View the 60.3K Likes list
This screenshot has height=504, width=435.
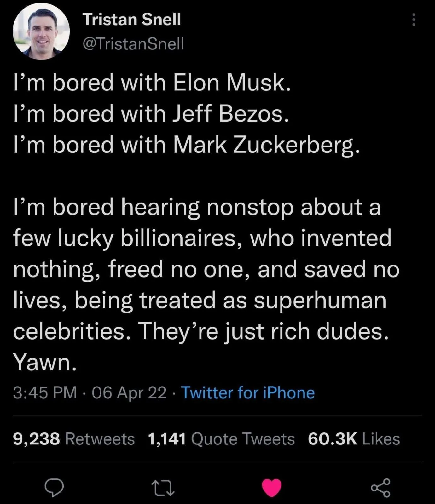coord(354,439)
